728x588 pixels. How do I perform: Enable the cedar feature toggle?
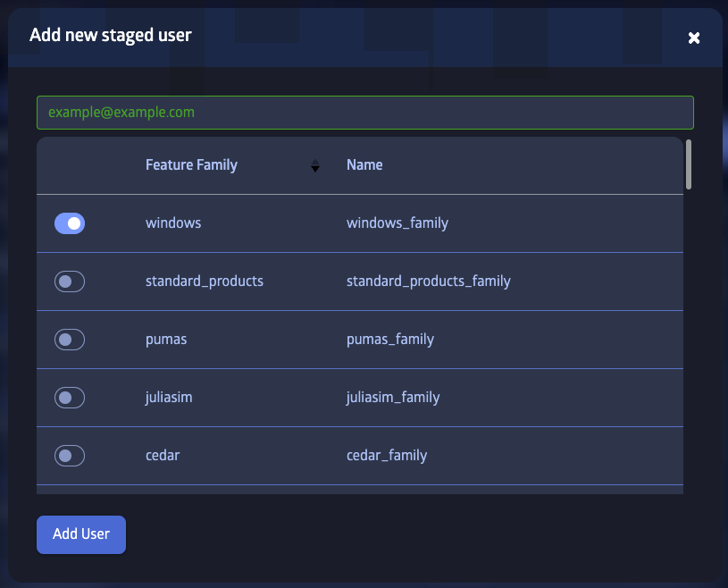pos(70,455)
